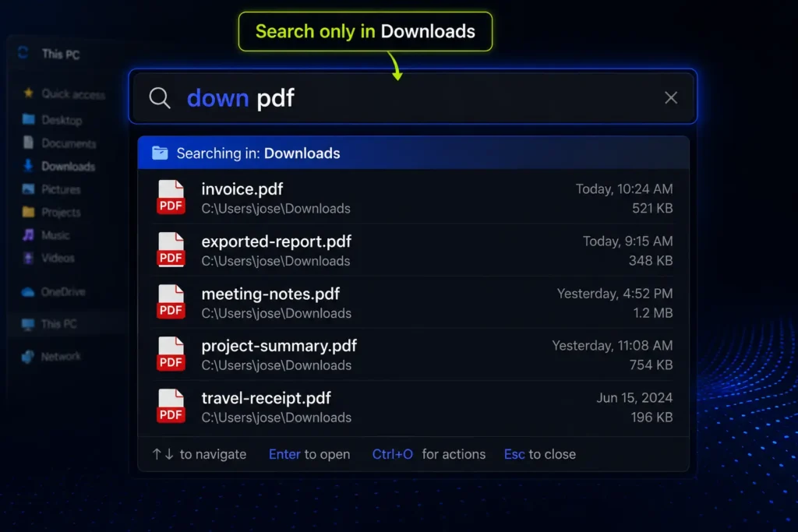Click the path under invoice.pdf
This screenshot has width=798, height=532.
pyautogui.click(x=276, y=209)
